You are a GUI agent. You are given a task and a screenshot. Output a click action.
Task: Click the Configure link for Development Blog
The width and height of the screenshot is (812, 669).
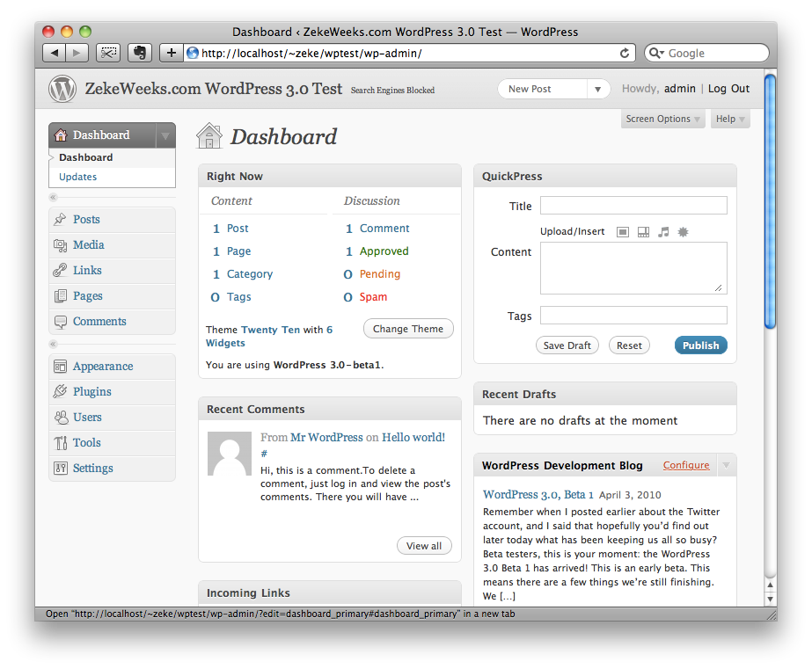coord(686,465)
